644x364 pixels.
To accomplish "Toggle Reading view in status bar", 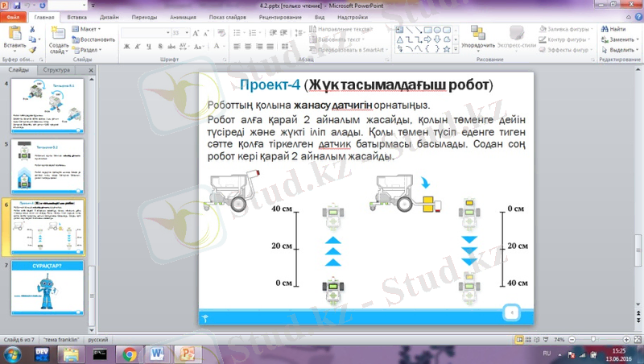I will pos(535,341).
